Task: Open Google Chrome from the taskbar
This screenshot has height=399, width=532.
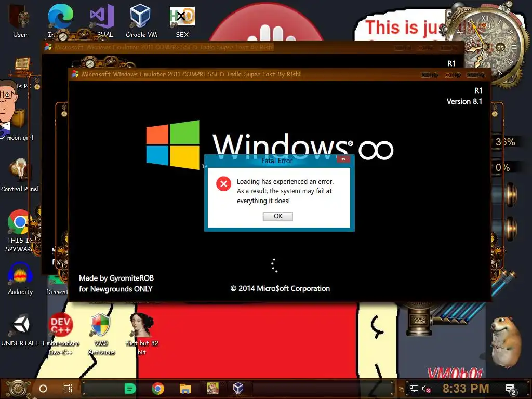Action: 158,389
